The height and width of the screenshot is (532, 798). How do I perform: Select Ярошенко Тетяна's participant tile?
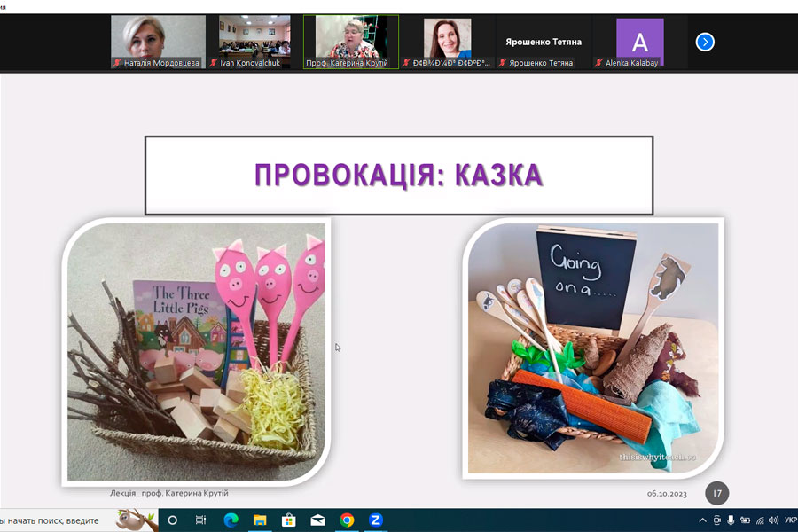click(543, 42)
